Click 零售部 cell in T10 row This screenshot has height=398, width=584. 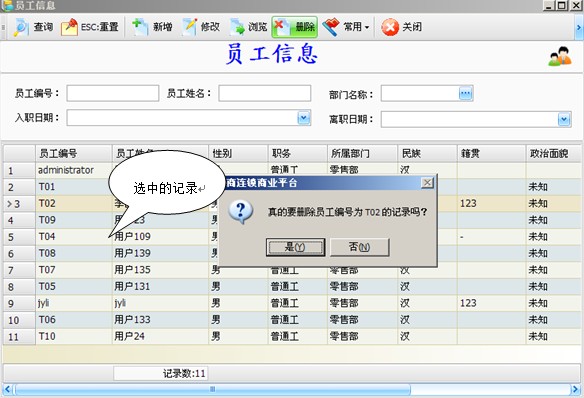362,336
